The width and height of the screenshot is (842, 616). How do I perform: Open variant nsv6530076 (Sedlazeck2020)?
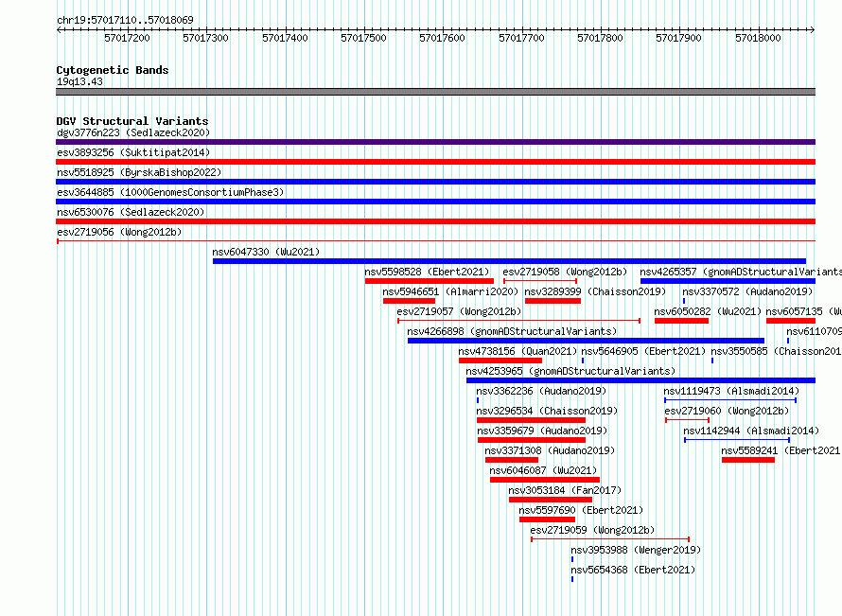[x=131, y=212]
